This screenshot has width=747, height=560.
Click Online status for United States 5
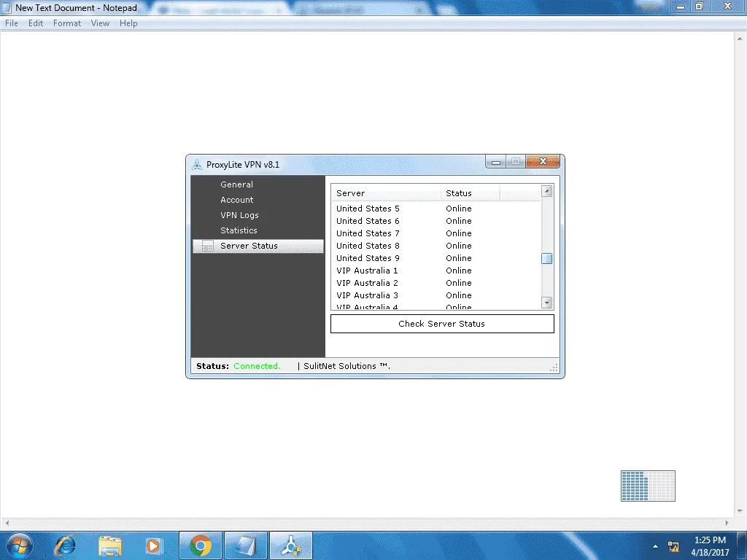(458, 209)
